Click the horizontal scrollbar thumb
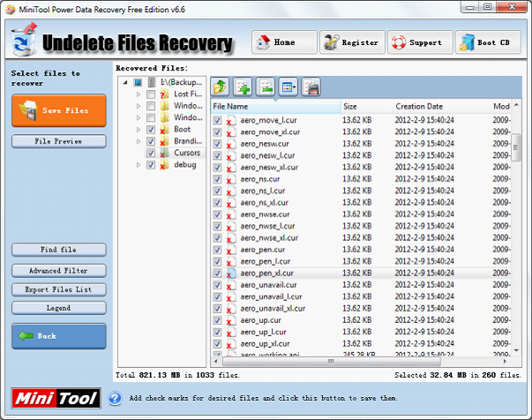This screenshot has height=420, width=532. [x=331, y=361]
